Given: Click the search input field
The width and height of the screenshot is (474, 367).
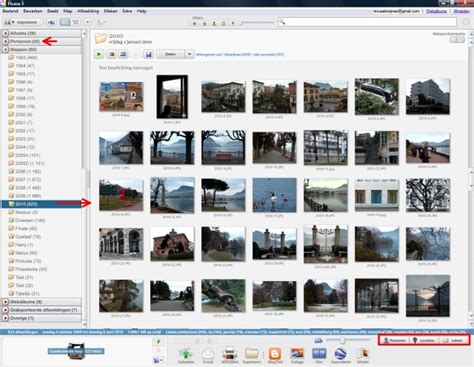Looking at the screenshot, I should (x=367, y=22).
